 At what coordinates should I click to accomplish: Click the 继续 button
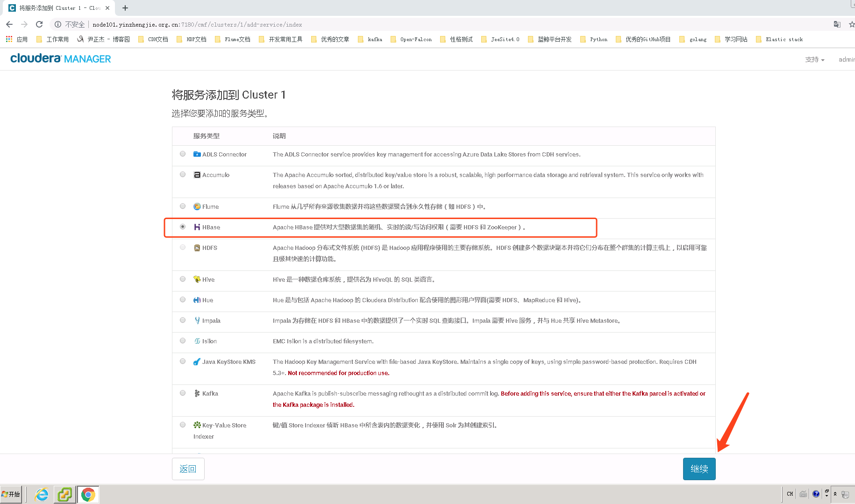point(699,469)
